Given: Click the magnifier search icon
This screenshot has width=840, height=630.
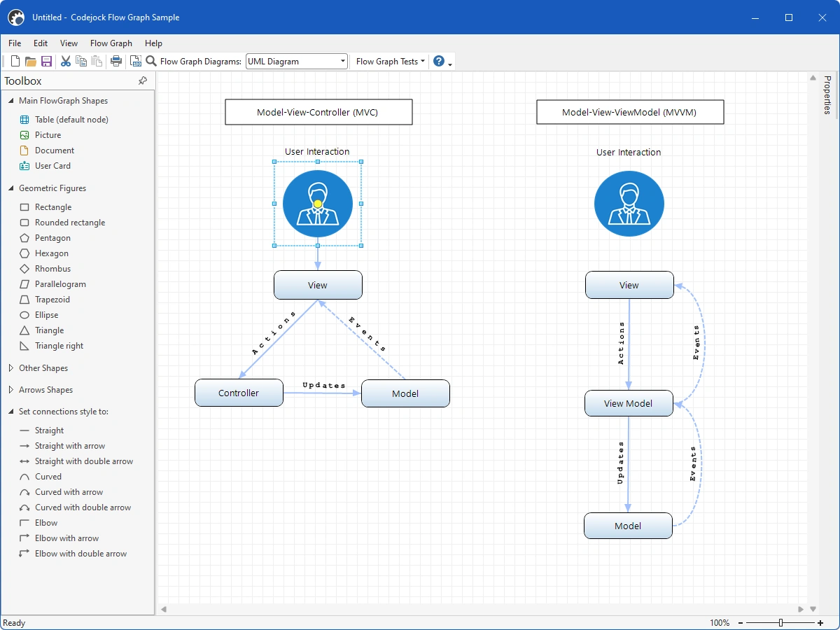Looking at the screenshot, I should point(151,61).
